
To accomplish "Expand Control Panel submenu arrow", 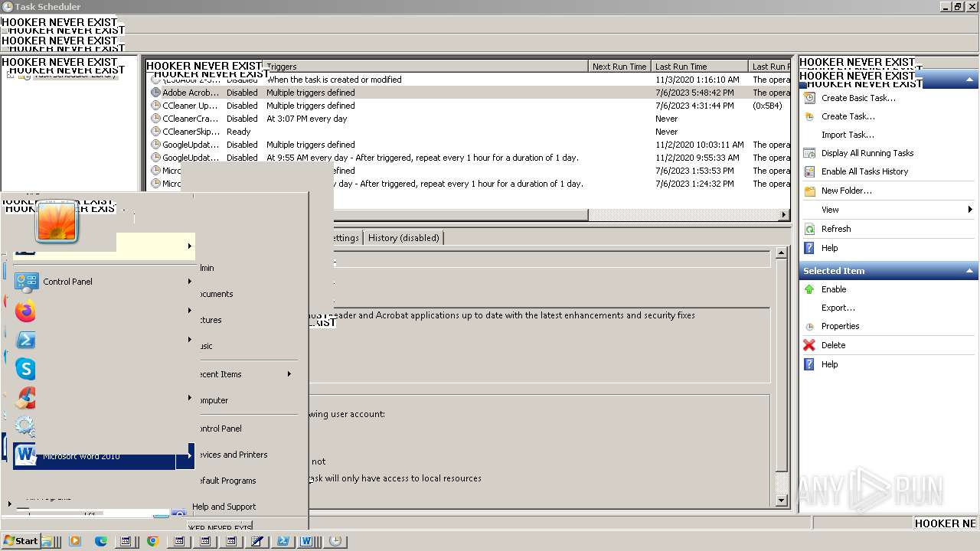I will coord(189,282).
